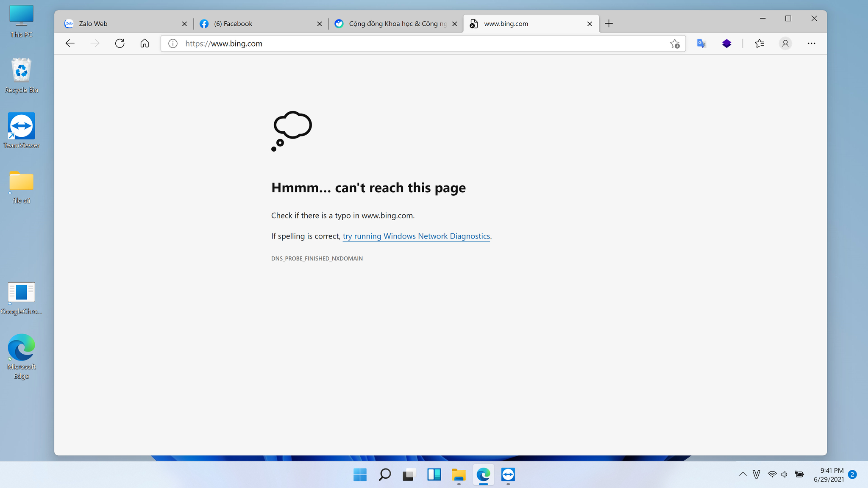Click the address bar URL field

(x=423, y=44)
